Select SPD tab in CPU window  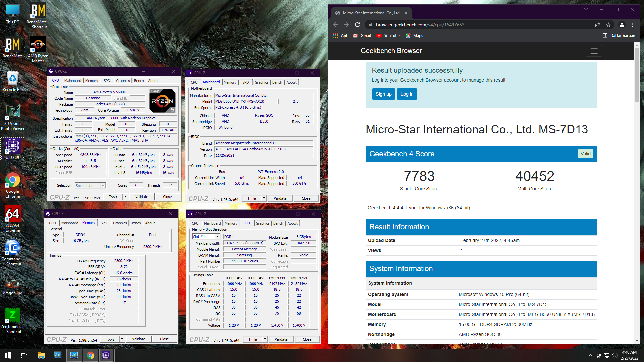click(107, 81)
